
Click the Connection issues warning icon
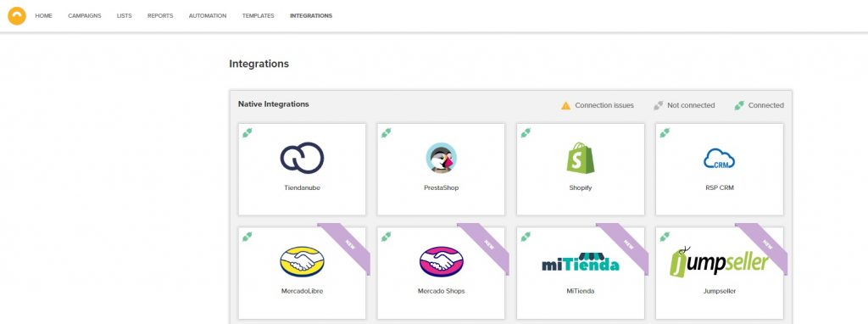click(x=565, y=105)
